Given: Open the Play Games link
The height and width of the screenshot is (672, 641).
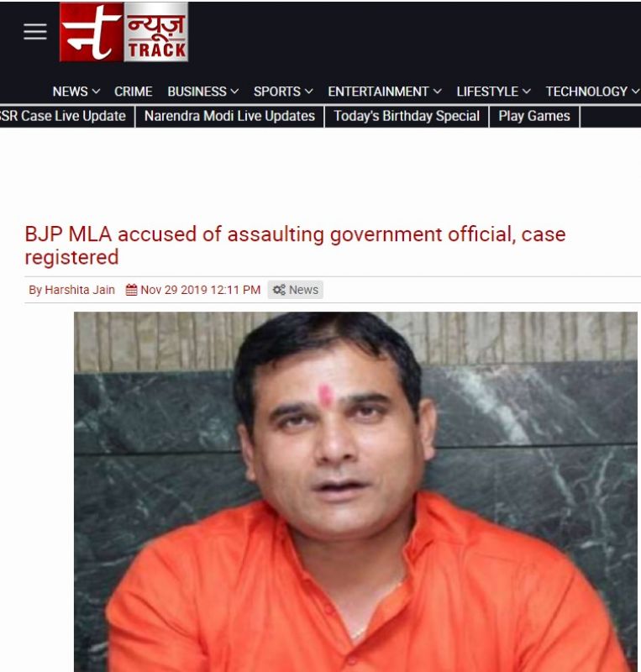Looking at the screenshot, I should click(534, 116).
